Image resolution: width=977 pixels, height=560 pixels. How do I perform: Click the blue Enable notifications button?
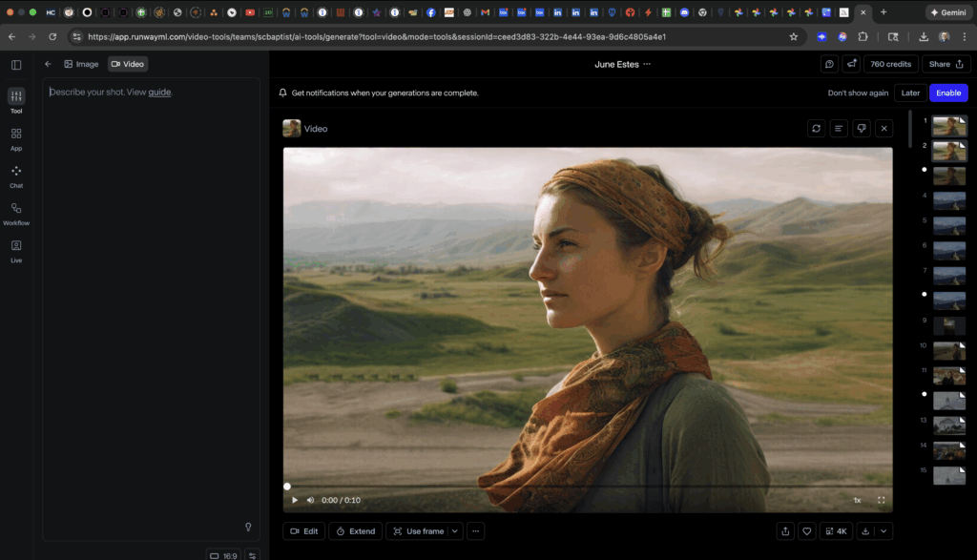point(948,93)
